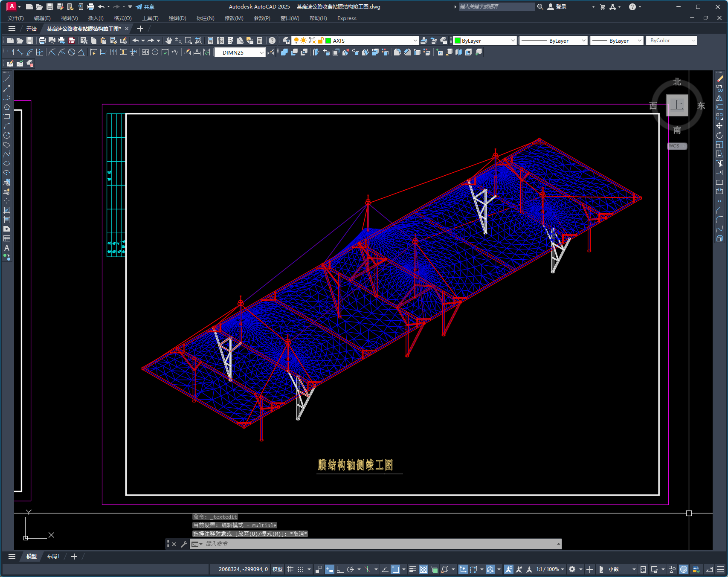Viewport: 728px width, 577px height.
Task: Insert a Table from the draw toolbar
Action: pos(7,238)
